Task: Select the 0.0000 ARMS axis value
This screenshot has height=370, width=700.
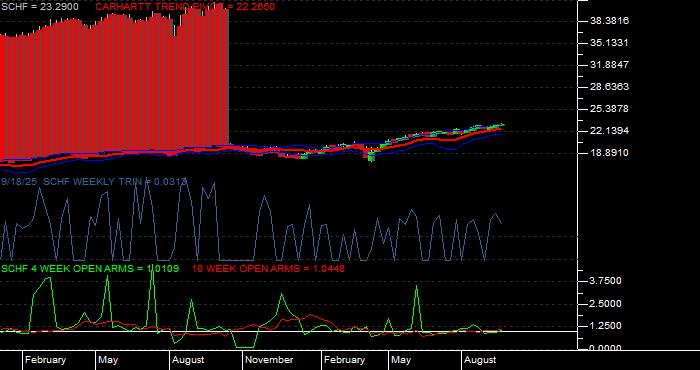Action: coord(605,348)
